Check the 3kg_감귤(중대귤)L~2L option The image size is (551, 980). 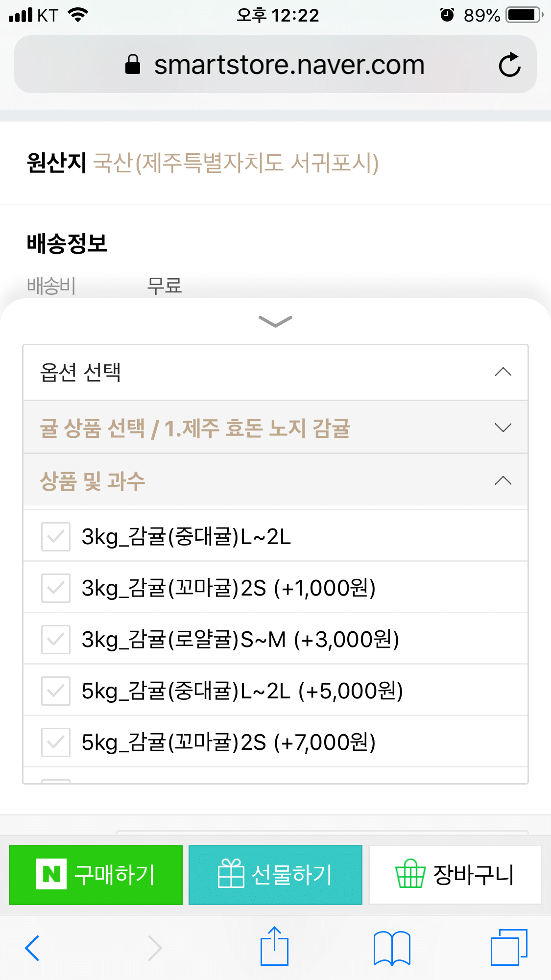[x=56, y=536]
